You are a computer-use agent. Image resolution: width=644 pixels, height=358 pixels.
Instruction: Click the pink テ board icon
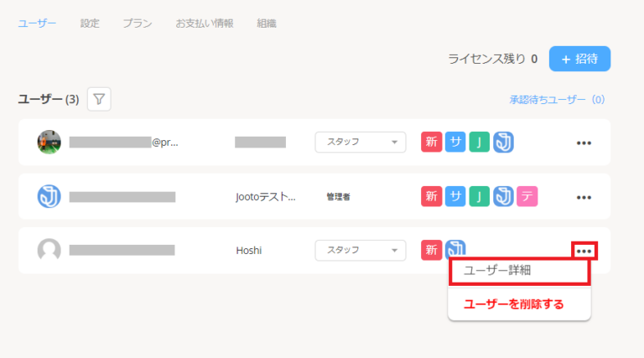527,196
